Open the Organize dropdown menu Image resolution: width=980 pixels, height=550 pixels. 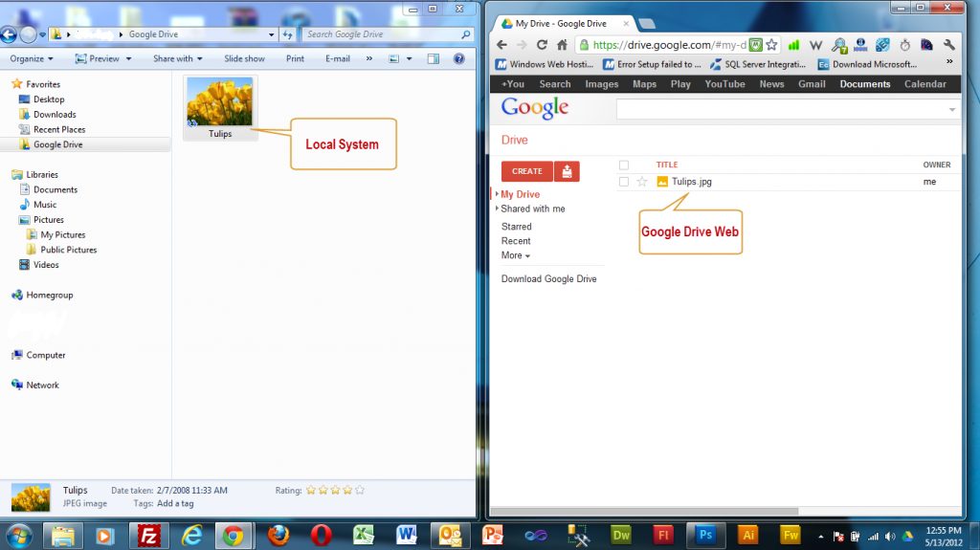tap(32, 58)
